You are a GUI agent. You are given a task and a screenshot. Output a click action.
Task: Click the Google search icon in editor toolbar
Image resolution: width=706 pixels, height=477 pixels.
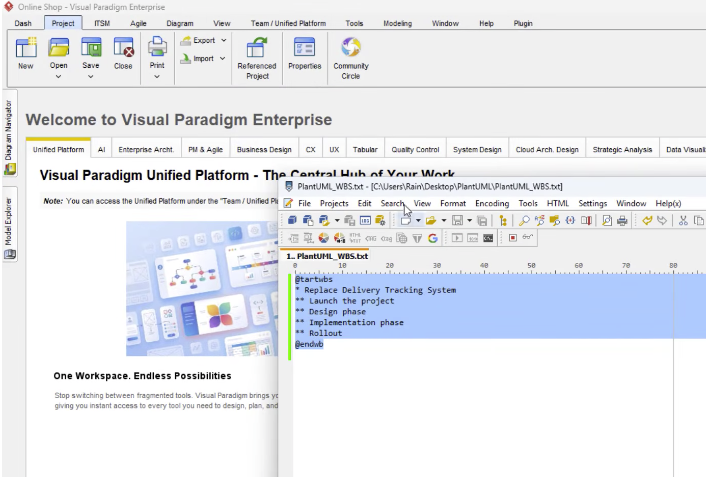433,238
